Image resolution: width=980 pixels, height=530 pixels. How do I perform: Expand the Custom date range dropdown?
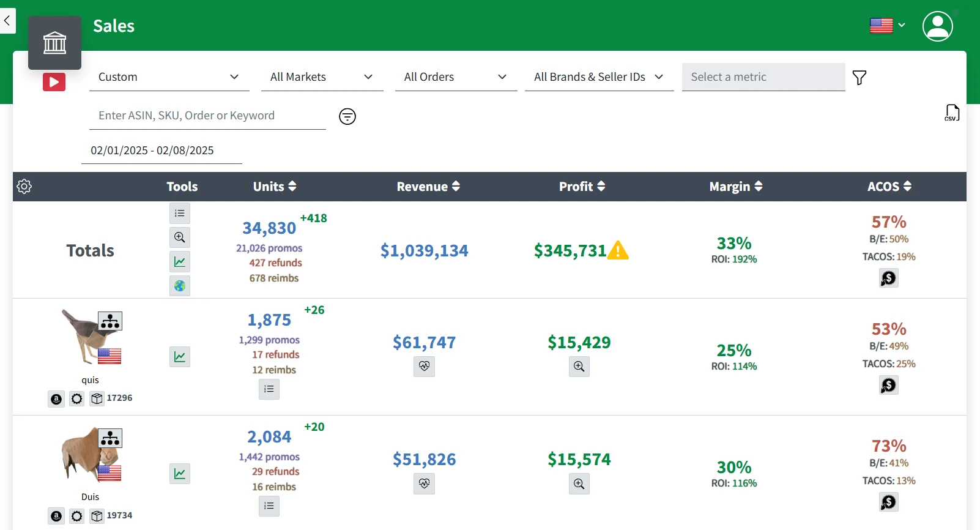tap(169, 77)
